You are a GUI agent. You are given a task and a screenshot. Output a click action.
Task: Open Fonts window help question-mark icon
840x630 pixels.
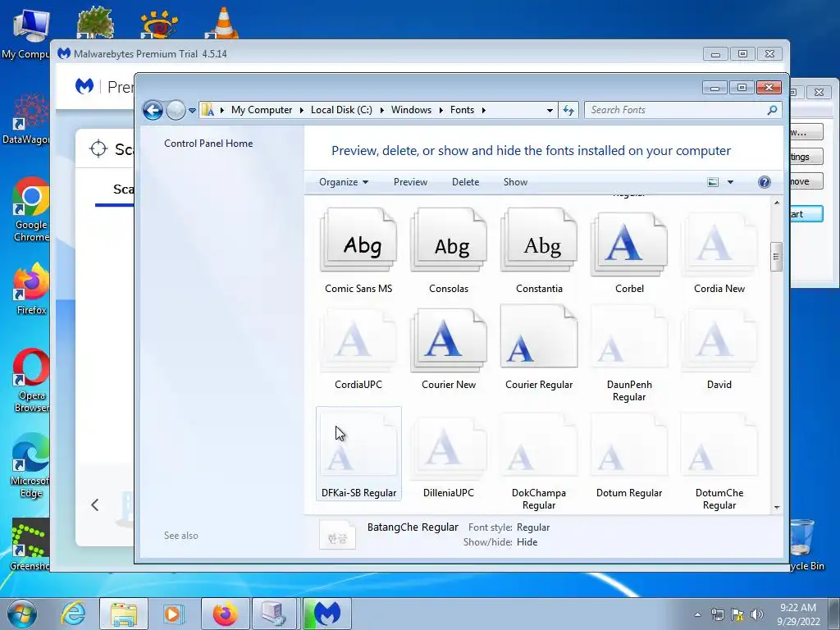pyautogui.click(x=765, y=182)
